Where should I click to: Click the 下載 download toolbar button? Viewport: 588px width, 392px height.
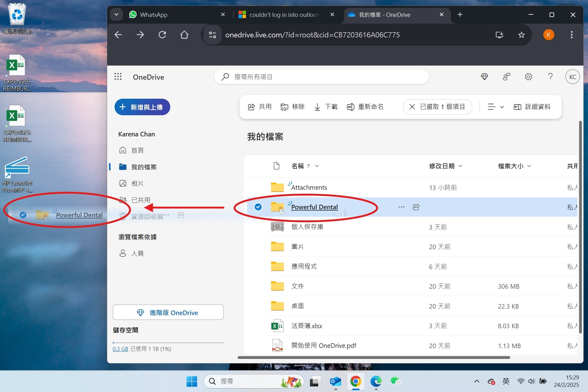[x=326, y=107]
